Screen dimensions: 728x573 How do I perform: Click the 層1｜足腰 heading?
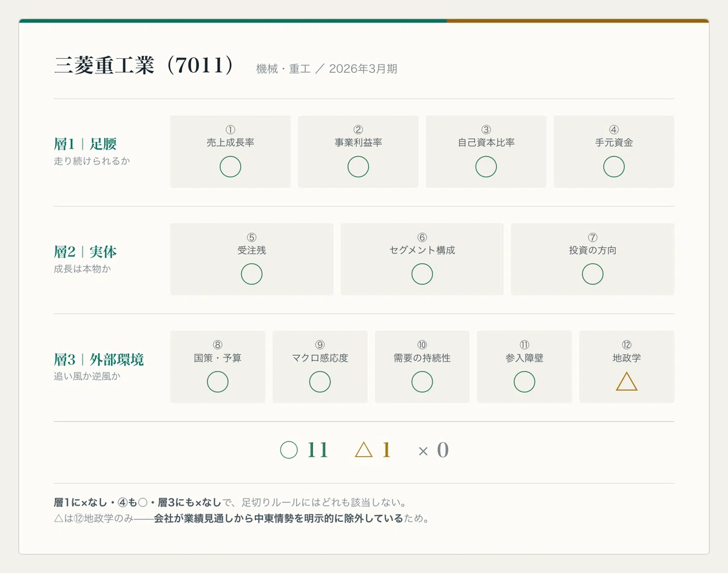[x=85, y=144]
